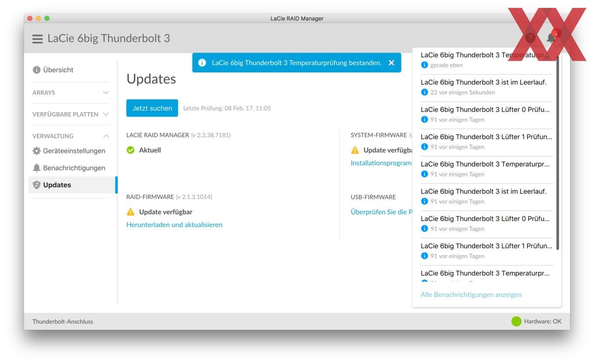This screenshot has width=594, height=364.
Task: Click the help question mark icon
Action: 530,38
